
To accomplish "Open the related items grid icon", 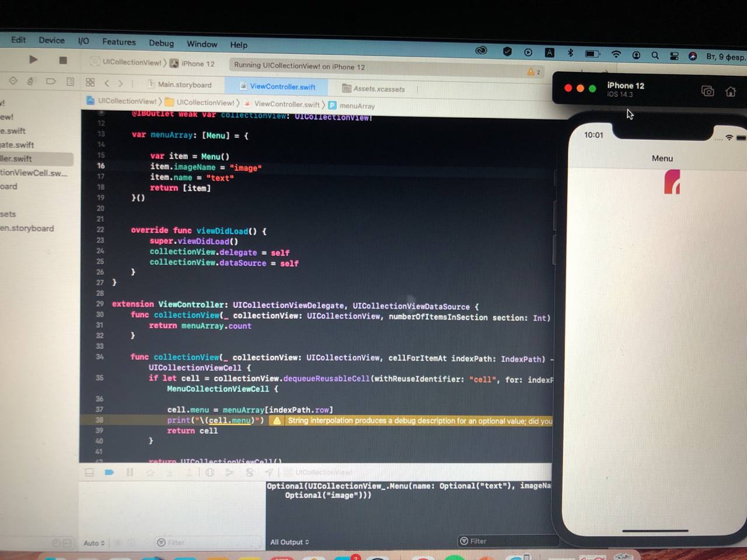I will tap(90, 82).
